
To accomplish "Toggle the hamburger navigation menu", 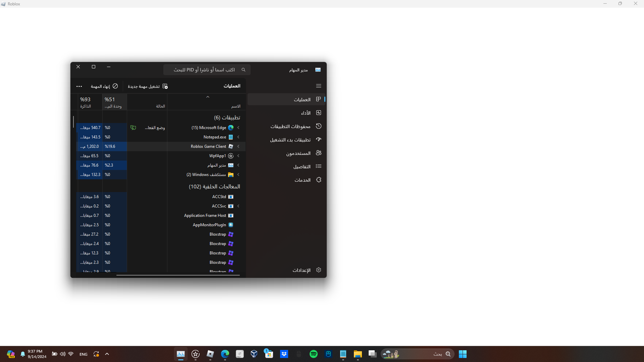I will click(x=318, y=86).
